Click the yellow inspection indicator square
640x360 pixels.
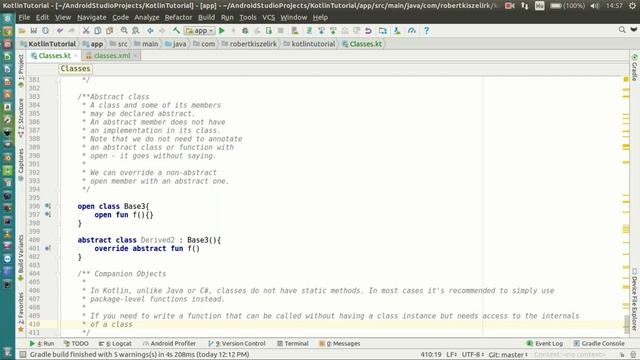[x=626, y=79]
